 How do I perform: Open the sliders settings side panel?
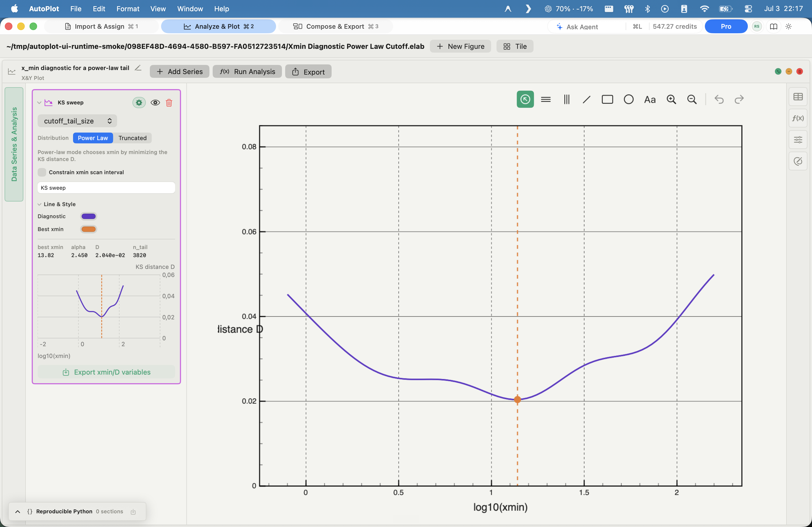(x=798, y=140)
